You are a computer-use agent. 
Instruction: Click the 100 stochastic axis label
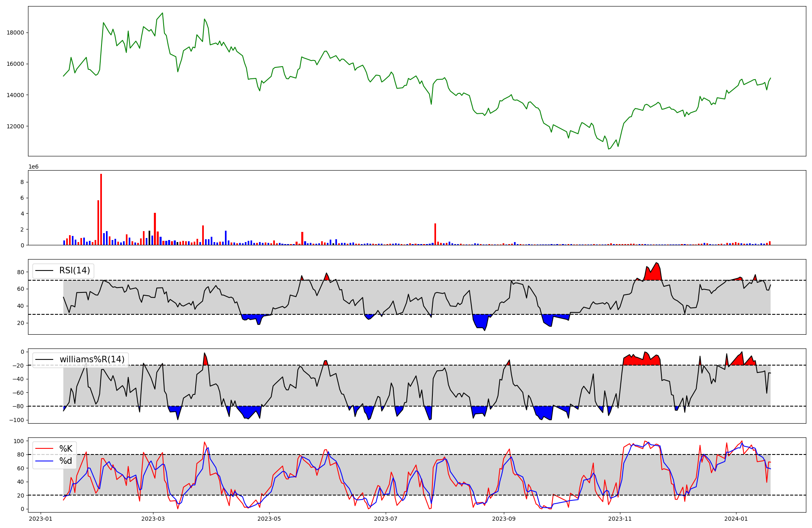[19, 441]
